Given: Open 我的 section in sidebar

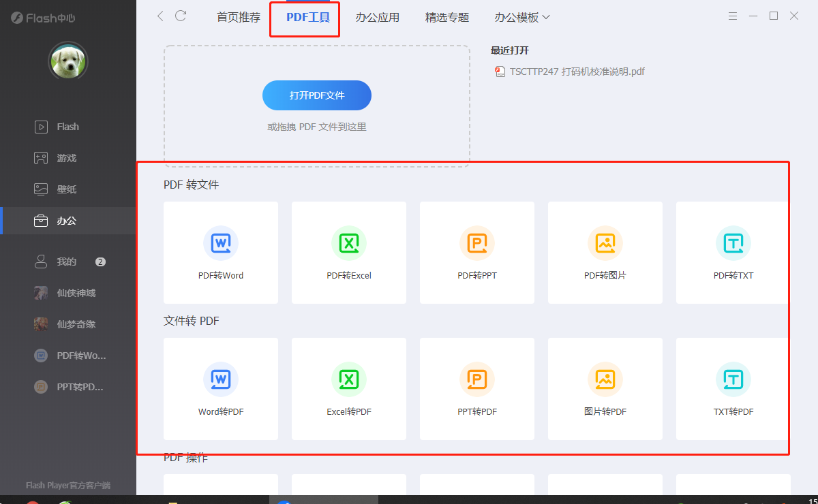Looking at the screenshot, I should point(68,262).
